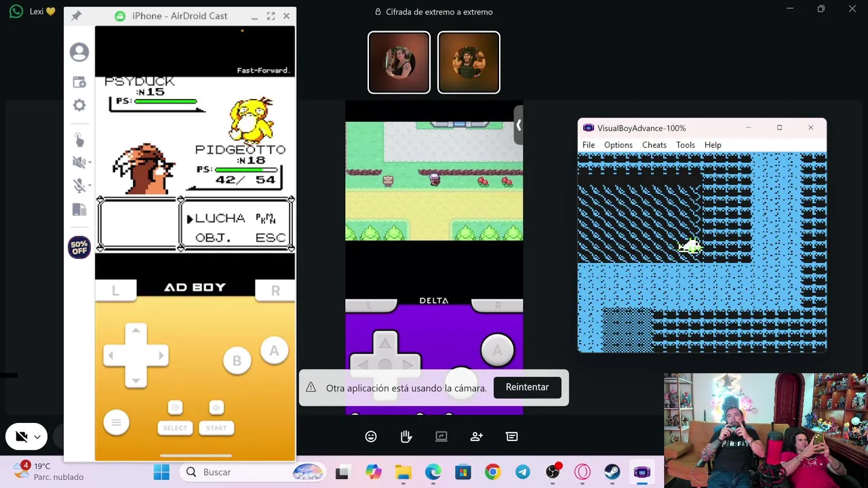This screenshot has width=868, height=488.
Task: Click share screen icon in call
Action: click(441, 436)
